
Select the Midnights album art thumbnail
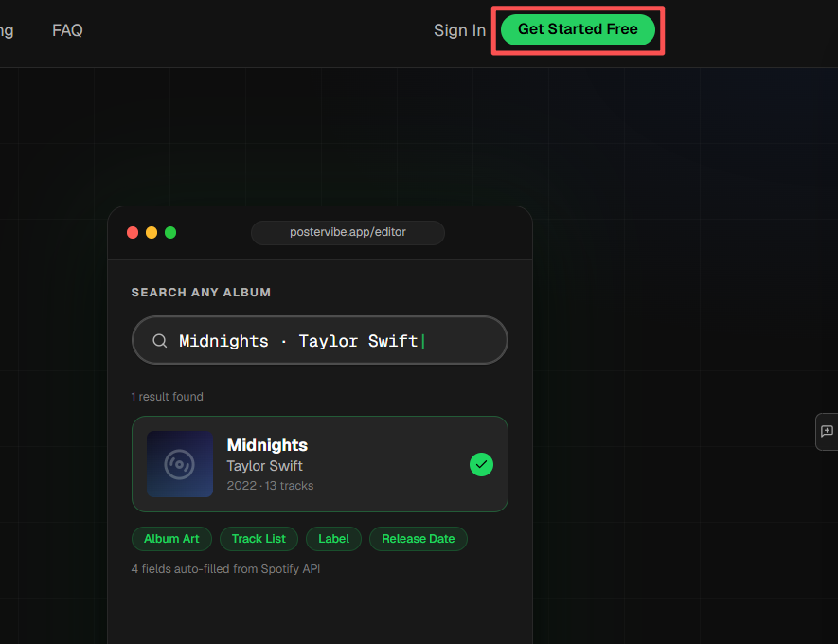tap(180, 464)
